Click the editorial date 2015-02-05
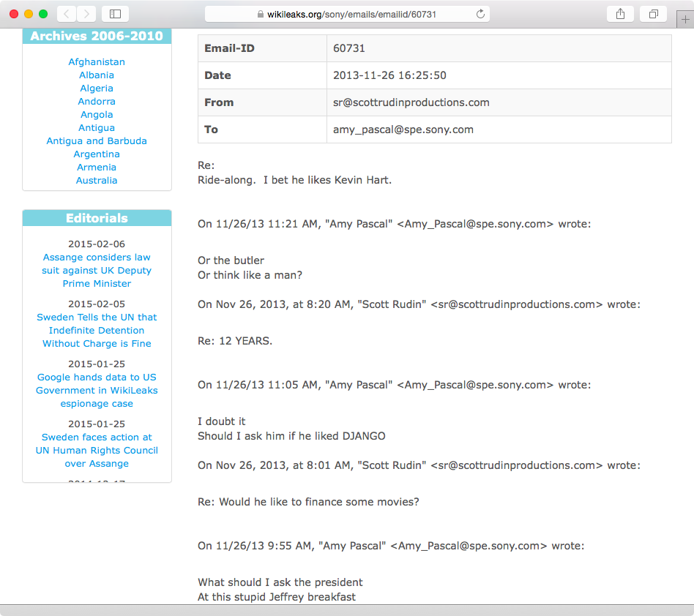The height and width of the screenshot is (616, 694). (97, 304)
